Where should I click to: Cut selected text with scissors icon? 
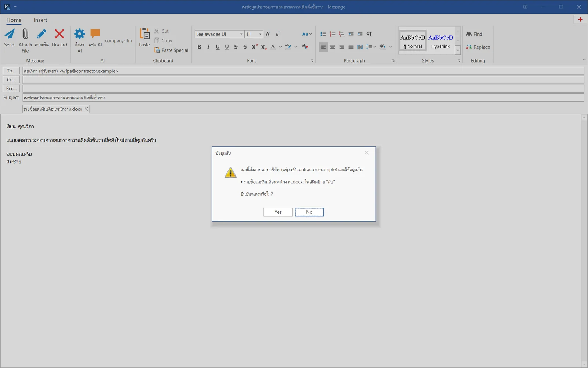coord(157,31)
